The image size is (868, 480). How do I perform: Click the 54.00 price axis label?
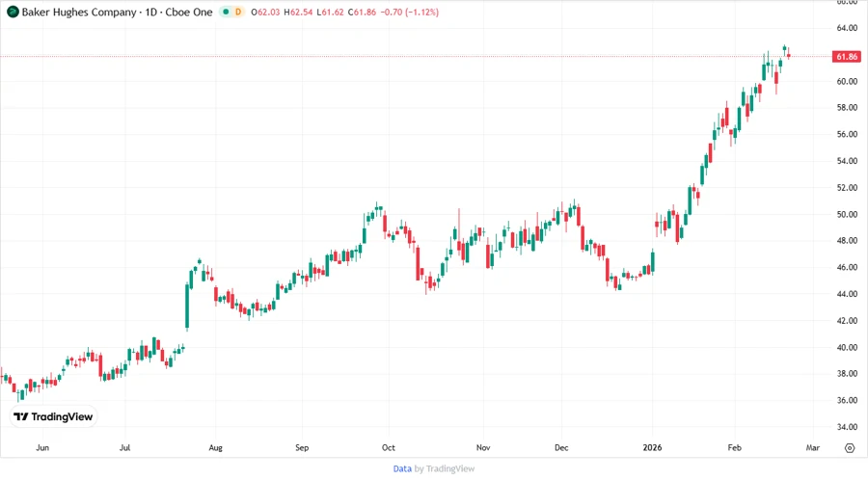(847, 162)
